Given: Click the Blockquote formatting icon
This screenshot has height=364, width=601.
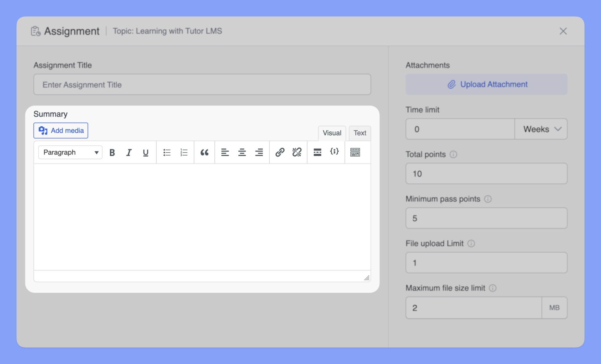Looking at the screenshot, I should (204, 152).
